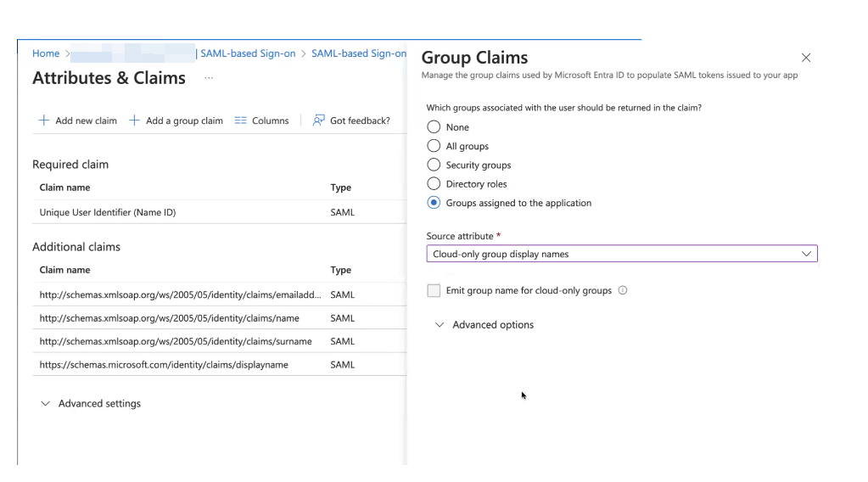
Task: Choose the Security groups radio button
Action: 434,165
